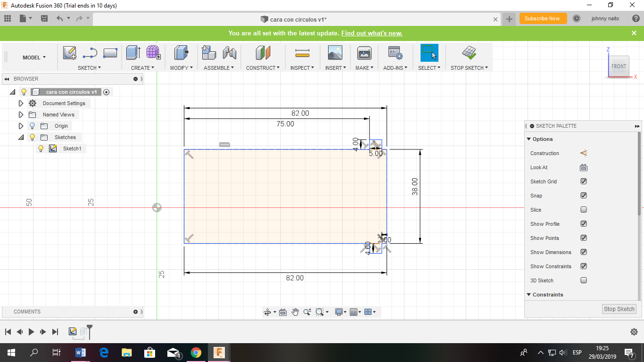Image resolution: width=644 pixels, height=362 pixels.
Task: Click the Construction line icon in palette
Action: coord(583,153)
